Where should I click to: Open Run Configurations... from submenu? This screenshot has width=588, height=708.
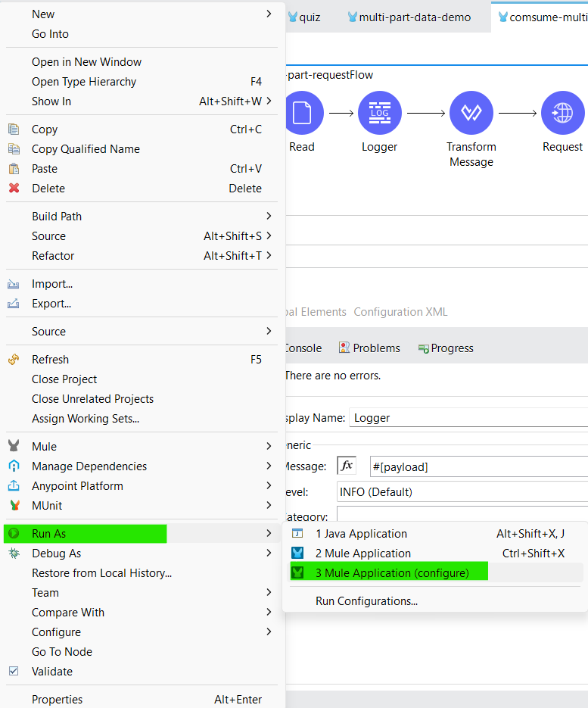click(x=366, y=601)
